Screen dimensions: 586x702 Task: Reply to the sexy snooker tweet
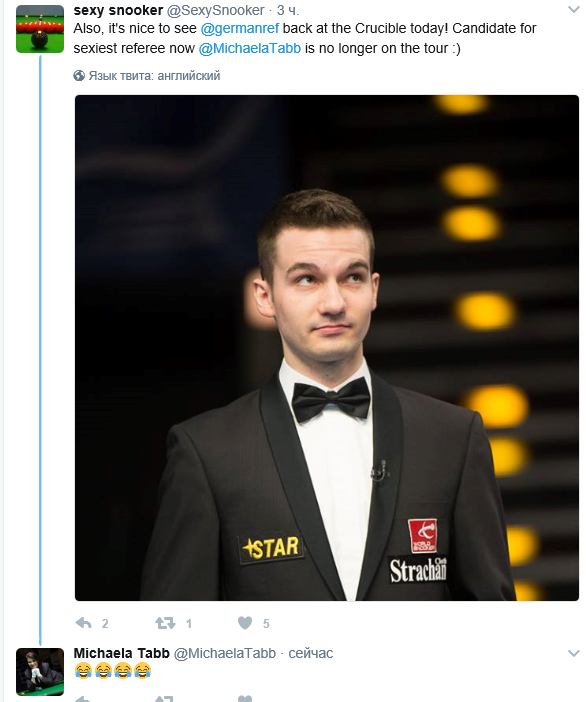(84, 623)
